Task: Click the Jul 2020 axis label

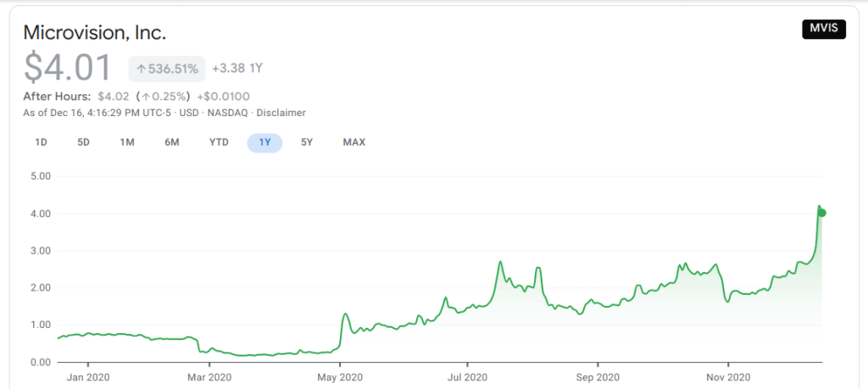Action: point(466,377)
